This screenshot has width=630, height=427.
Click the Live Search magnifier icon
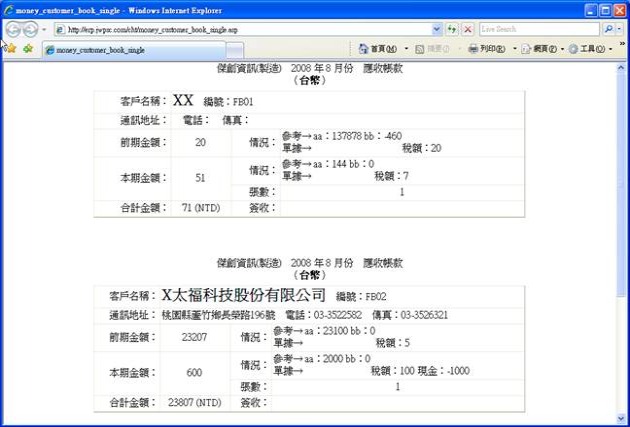click(x=607, y=29)
